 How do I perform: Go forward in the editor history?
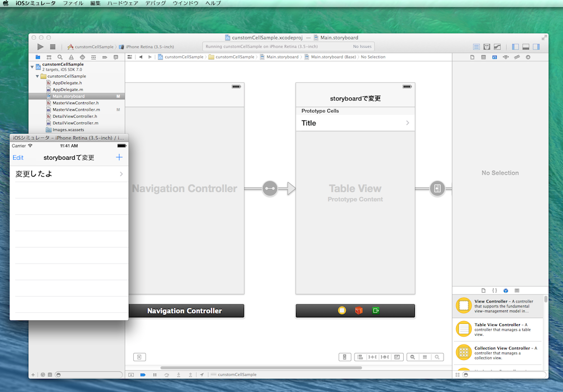pyautogui.click(x=150, y=57)
